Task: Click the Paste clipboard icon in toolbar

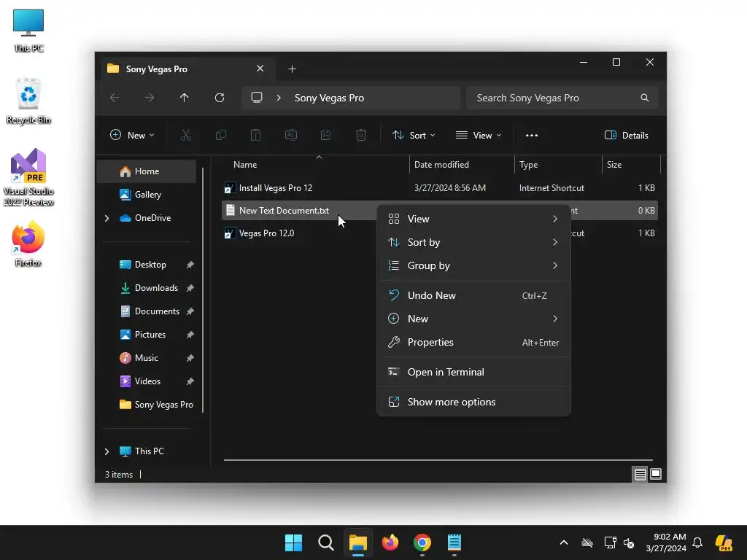Action: pyautogui.click(x=256, y=135)
